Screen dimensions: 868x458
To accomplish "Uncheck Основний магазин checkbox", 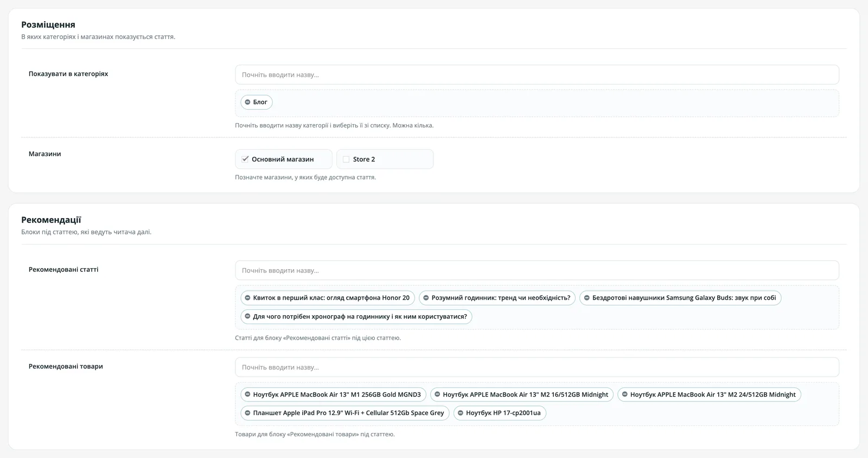I will [x=245, y=159].
